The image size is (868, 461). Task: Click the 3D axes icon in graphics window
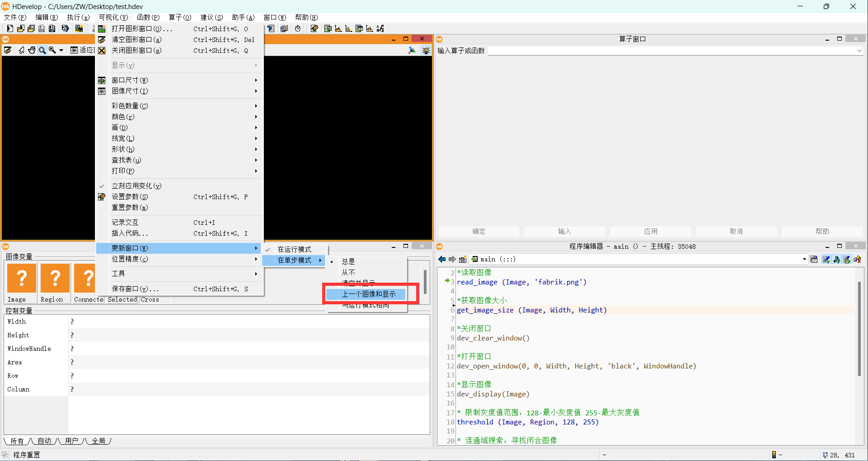[412, 50]
